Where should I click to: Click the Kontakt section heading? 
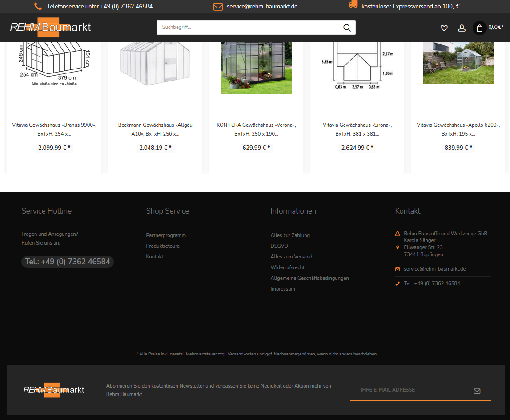[408, 211]
